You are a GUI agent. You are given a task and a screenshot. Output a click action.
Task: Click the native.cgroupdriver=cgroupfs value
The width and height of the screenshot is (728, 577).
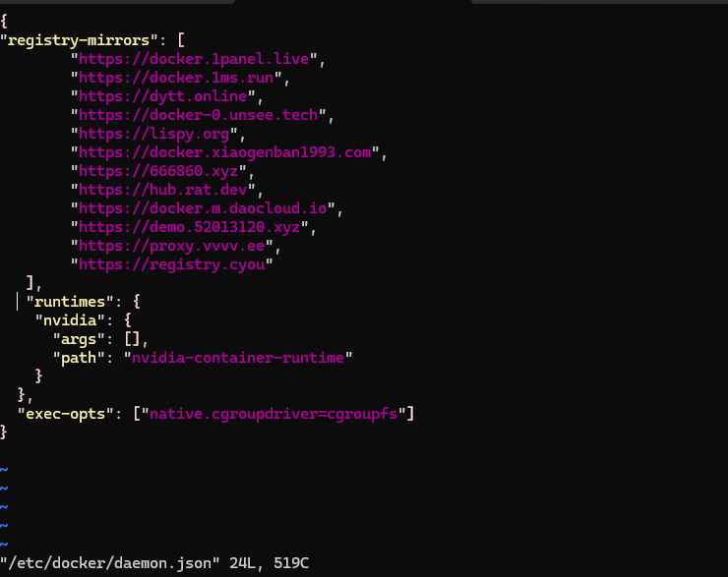point(273,413)
